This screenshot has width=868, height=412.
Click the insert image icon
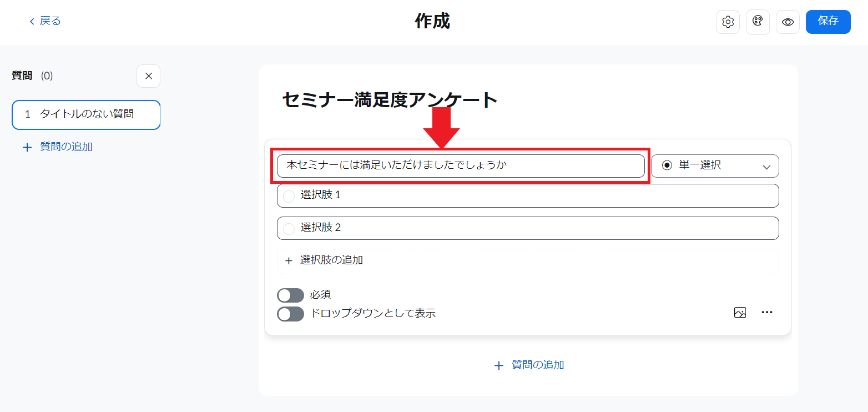(x=740, y=313)
